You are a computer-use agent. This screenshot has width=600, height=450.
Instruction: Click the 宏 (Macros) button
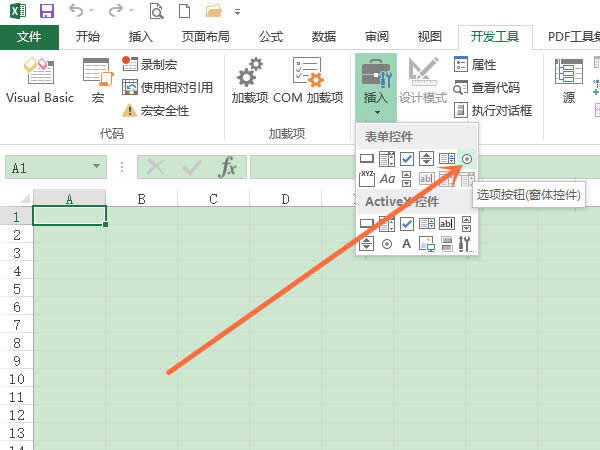[98, 81]
